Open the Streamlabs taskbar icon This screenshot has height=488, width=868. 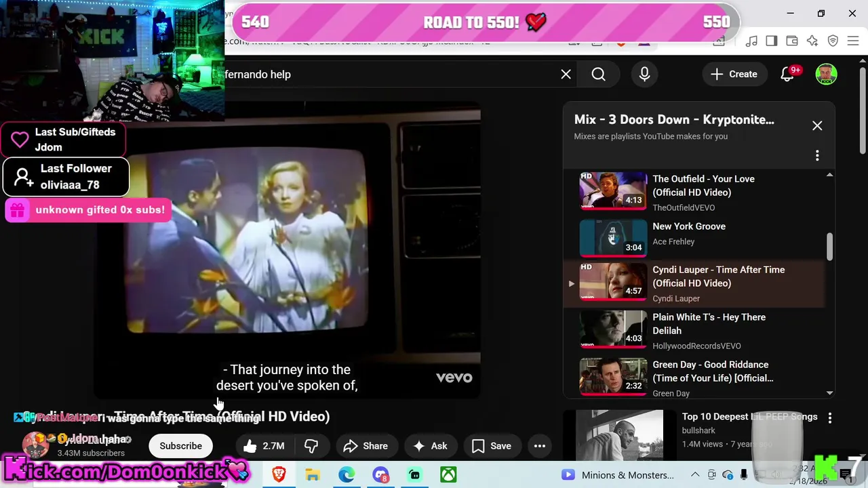(x=414, y=475)
